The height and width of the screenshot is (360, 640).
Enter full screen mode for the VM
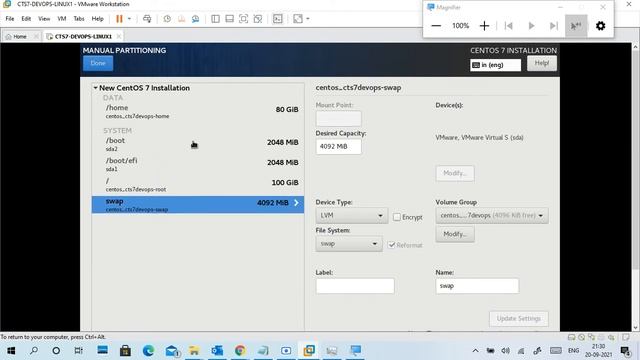tap(244, 19)
